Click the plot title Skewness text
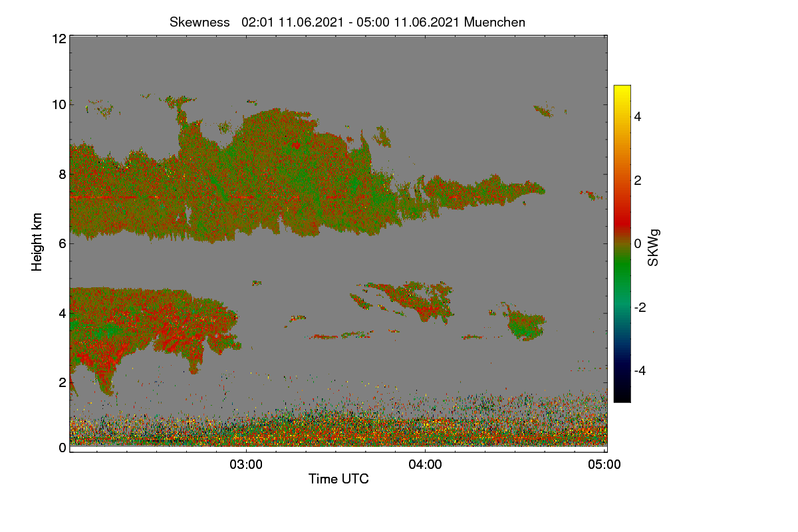Image resolution: width=798 pixels, height=532 pixels. [199, 22]
